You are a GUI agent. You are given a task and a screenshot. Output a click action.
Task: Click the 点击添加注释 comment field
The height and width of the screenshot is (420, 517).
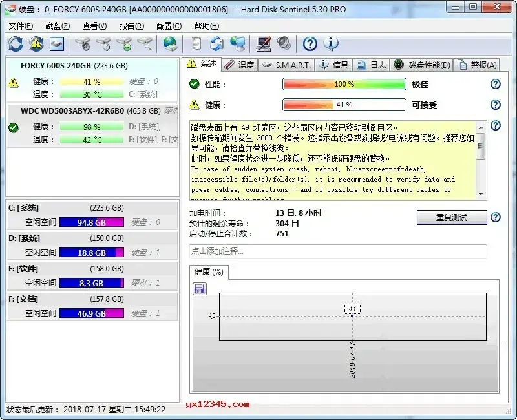(x=338, y=251)
